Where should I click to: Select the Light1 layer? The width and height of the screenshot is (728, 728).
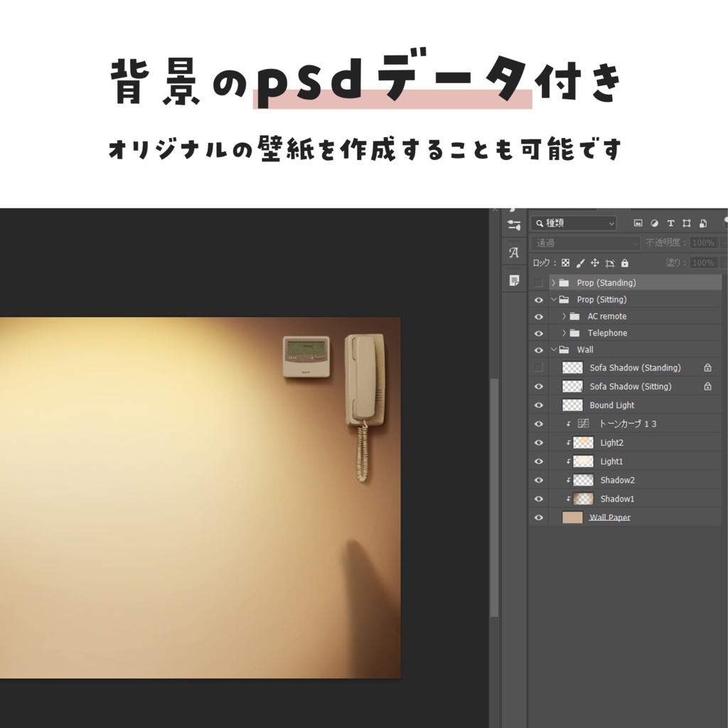(x=626, y=461)
